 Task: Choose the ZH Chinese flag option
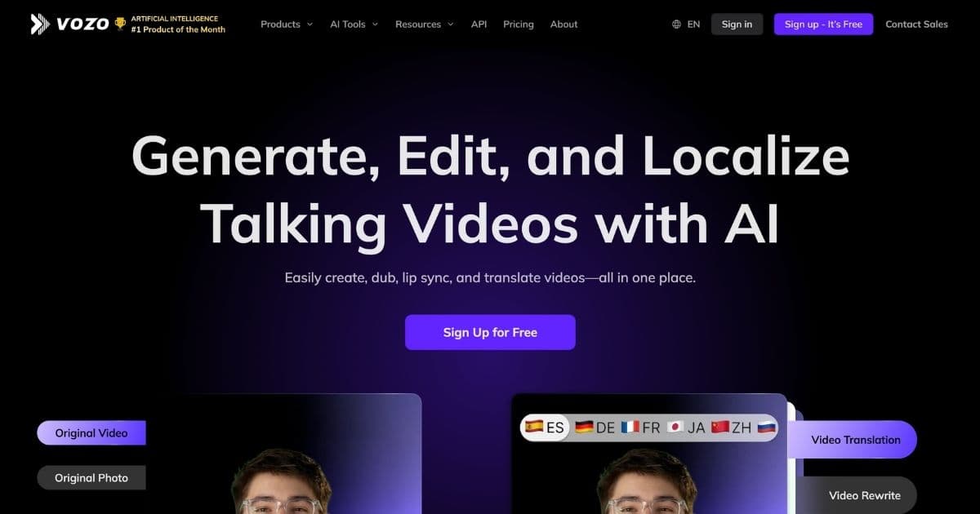[x=731, y=428]
